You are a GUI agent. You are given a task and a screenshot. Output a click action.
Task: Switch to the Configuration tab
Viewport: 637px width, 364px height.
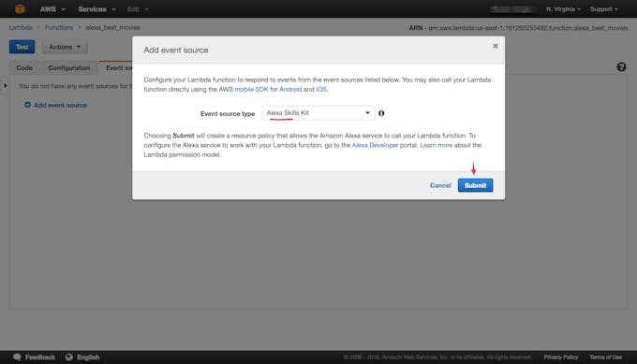(69, 67)
